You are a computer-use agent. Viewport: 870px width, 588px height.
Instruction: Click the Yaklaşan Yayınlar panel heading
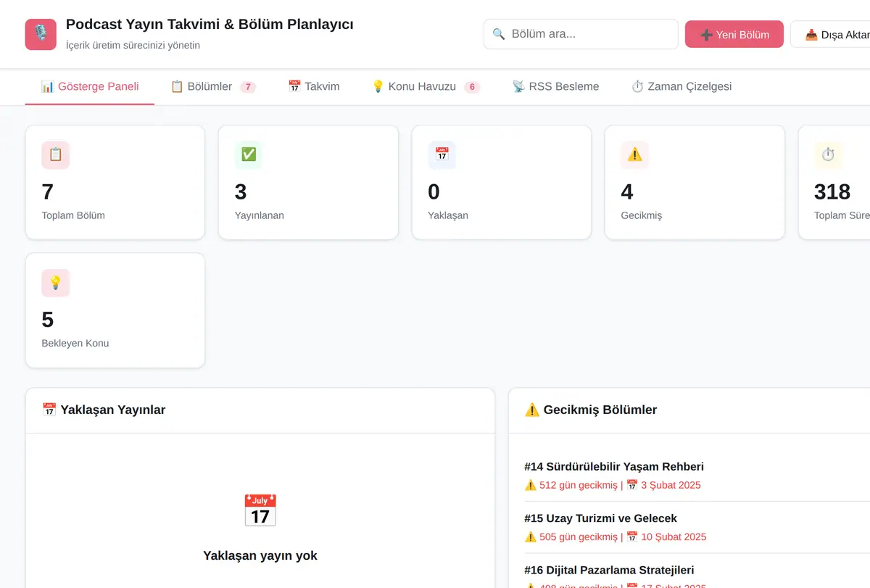click(x=104, y=410)
